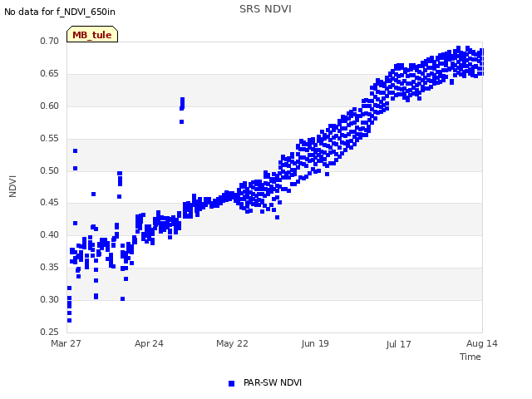Click the Apr 24 x-axis tick label
This screenshot has width=532, height=399.
pyautogui.click(x=149, y=343)
